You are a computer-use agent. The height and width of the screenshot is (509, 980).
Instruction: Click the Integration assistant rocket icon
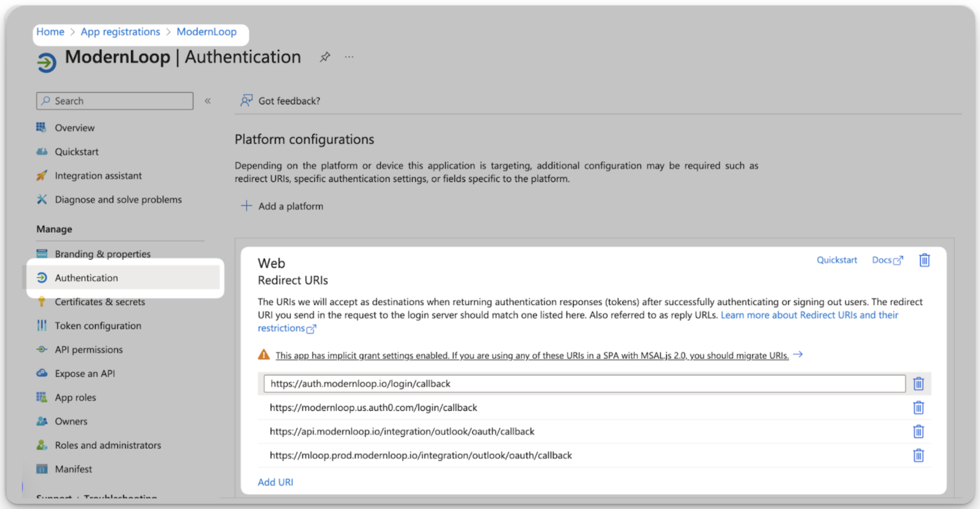42,175
